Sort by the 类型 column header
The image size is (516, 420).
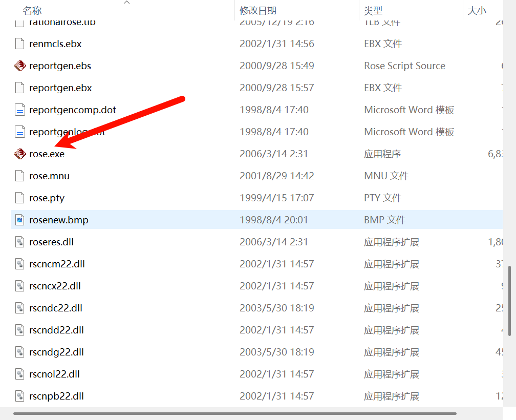(x=373, y=11)
